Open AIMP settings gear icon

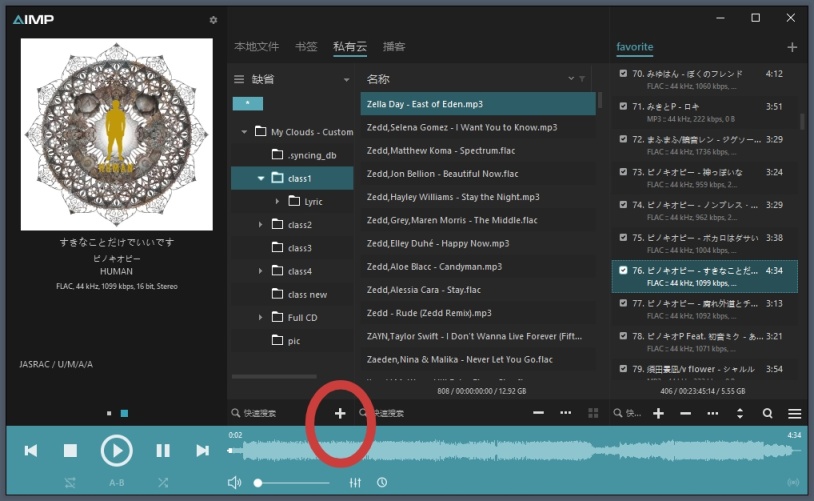pyautogui.click(x=213, y=20)
